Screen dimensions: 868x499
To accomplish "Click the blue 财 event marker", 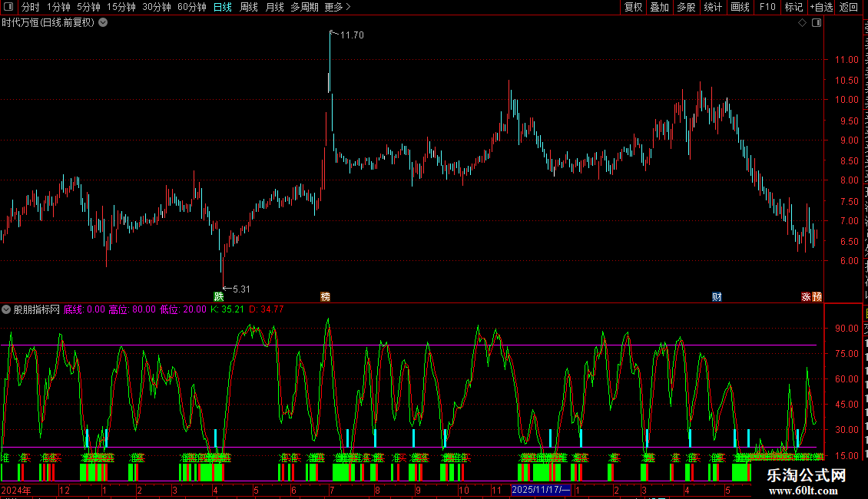I will pyautogui.click(x=717, y=296).
